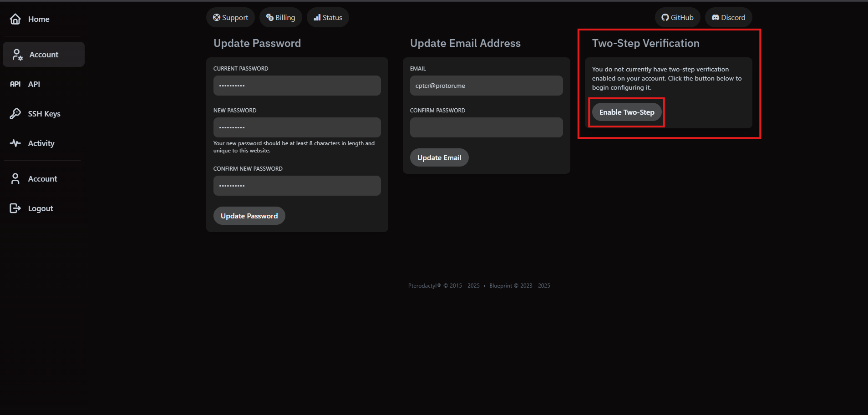
Task: Enable Two-Step verification
Action: point(626,112)
